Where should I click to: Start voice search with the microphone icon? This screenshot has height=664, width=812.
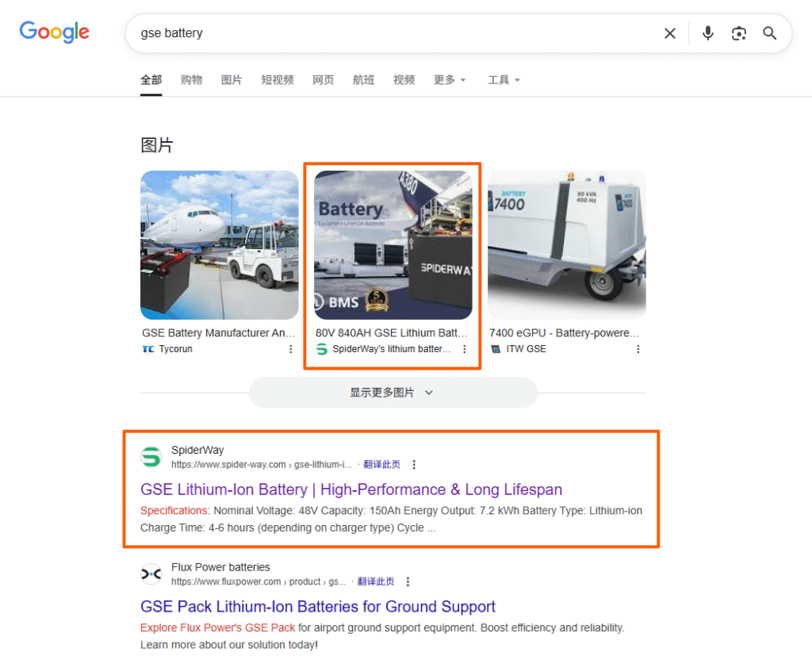click(708, 33)
